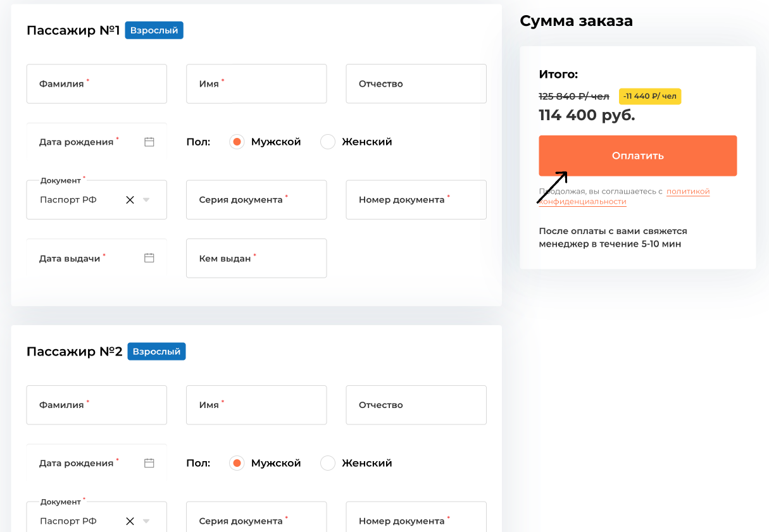Click Passenger 1 Отчество field

click(416, 84)
